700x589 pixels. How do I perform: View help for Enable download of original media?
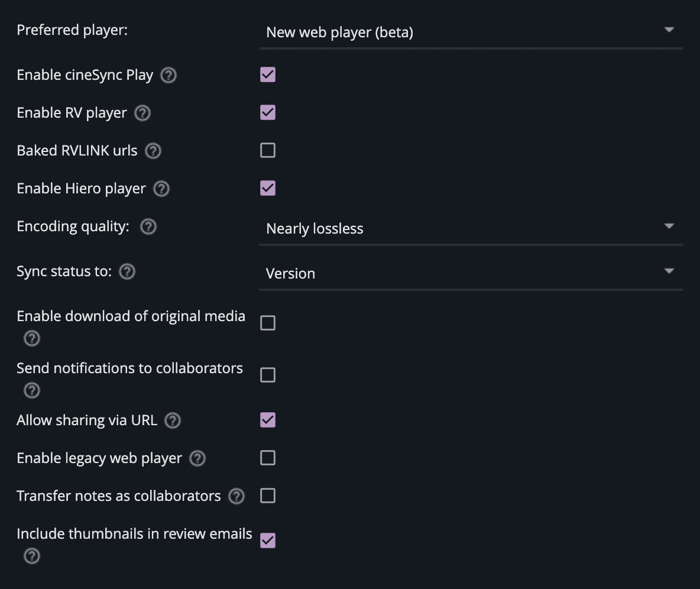[x=31, y=338]
